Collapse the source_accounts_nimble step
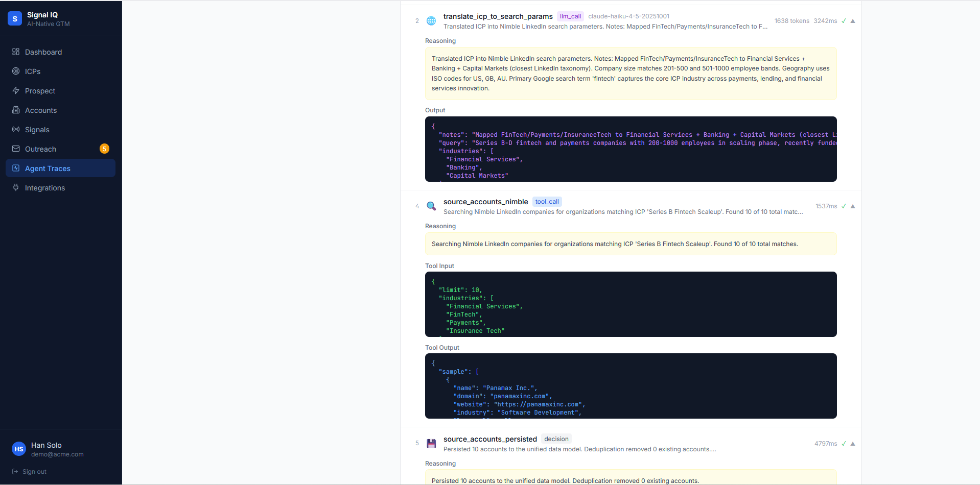 tap(853, 206)
